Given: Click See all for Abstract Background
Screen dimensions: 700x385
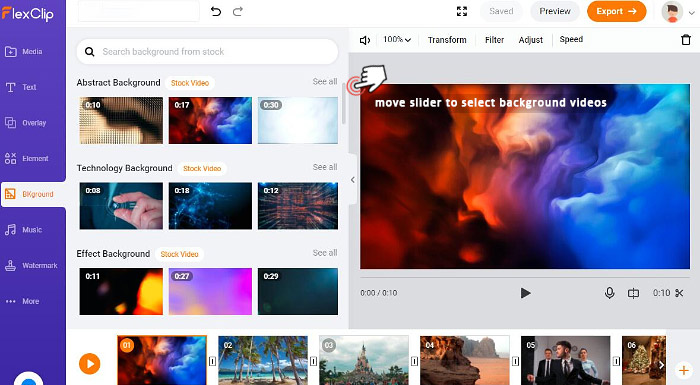Looking at the screenshot, I should coord(325,82).
